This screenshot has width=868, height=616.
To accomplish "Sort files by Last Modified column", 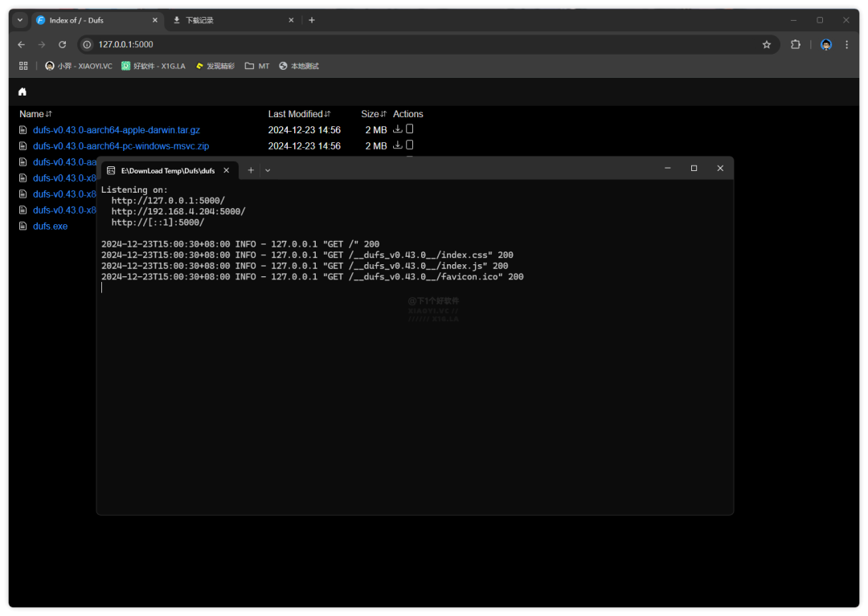I will tap(299, 114).
